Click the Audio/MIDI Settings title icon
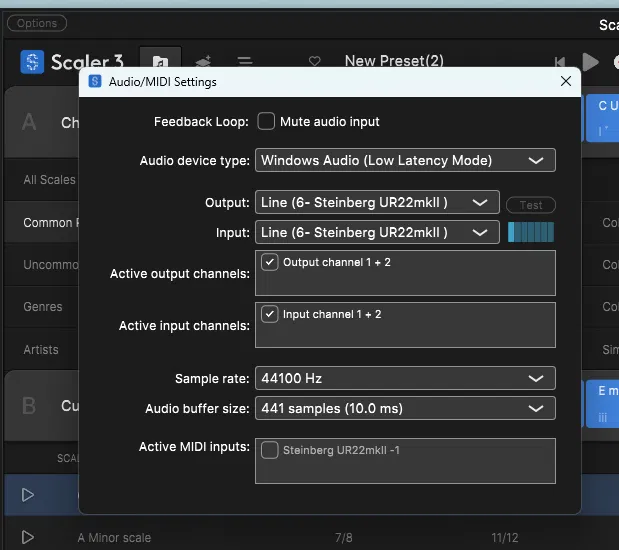 (95, 81)
